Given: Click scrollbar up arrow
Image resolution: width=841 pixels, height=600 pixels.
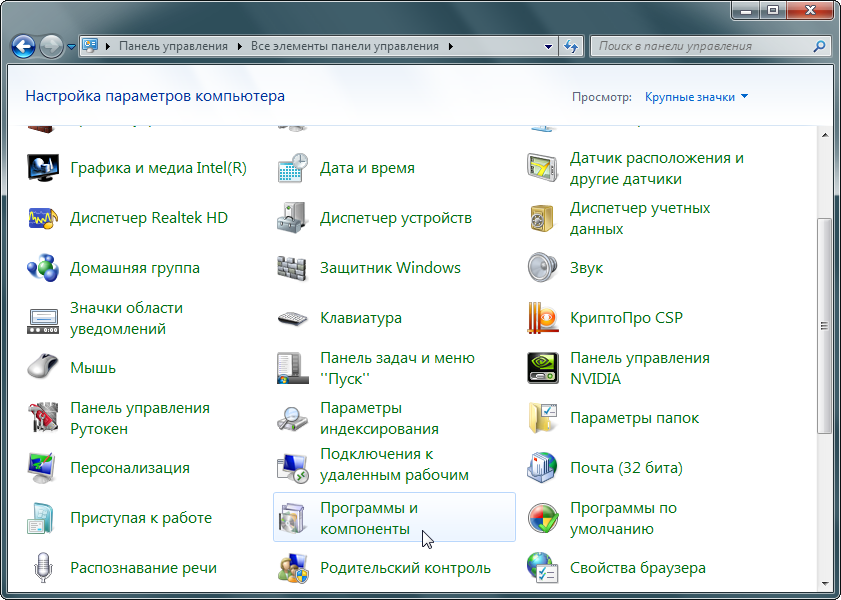Looking at the screenshot, I should coord(825,135).
